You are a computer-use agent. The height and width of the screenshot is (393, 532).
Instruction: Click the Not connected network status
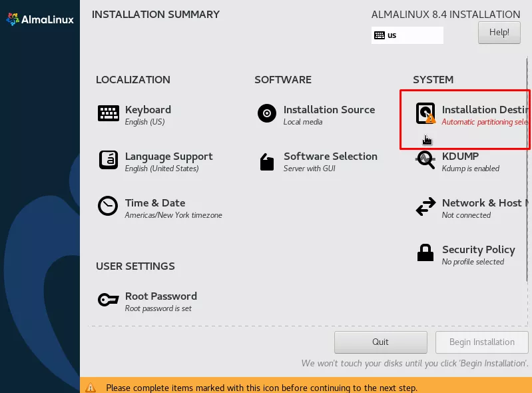[x=466, y=215]
